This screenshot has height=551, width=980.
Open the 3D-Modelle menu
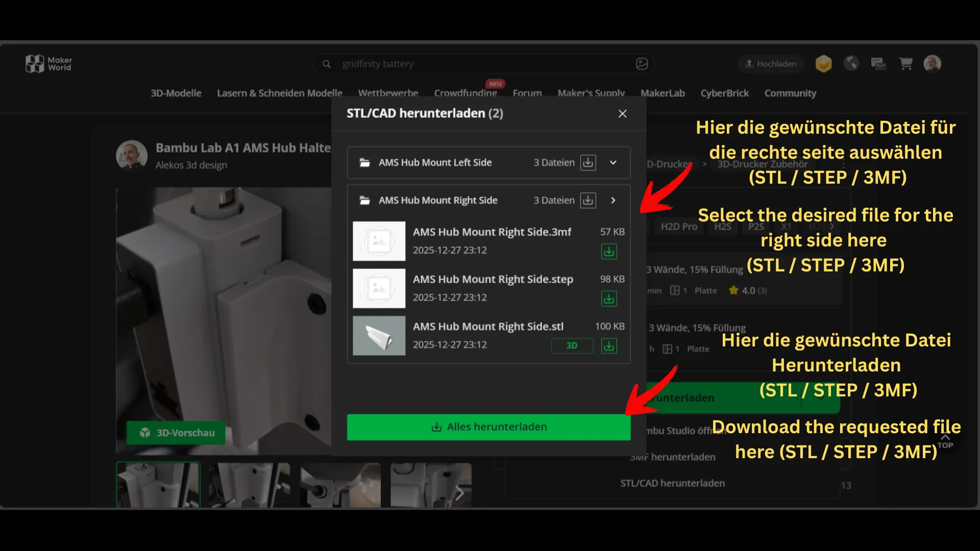click(x=176, y=93)
